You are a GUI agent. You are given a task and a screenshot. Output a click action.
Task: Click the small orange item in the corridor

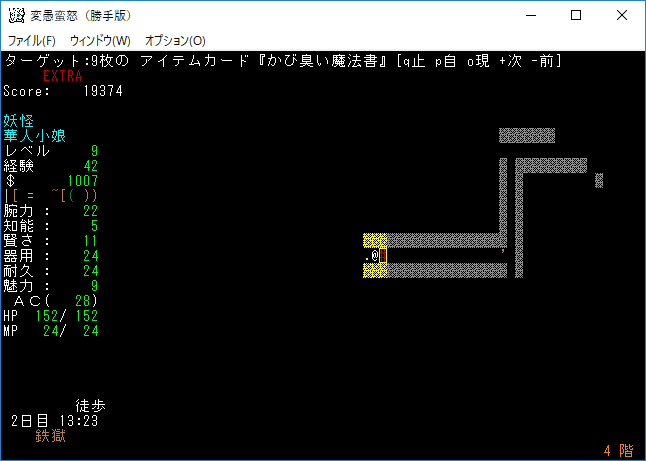pyautogui.click(x=503, y=250)
